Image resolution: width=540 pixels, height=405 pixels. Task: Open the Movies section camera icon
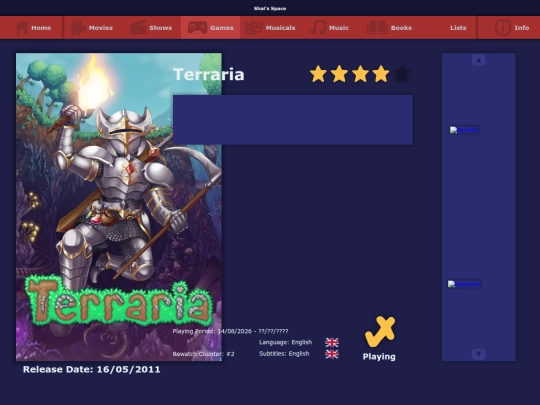click(78, 28)
